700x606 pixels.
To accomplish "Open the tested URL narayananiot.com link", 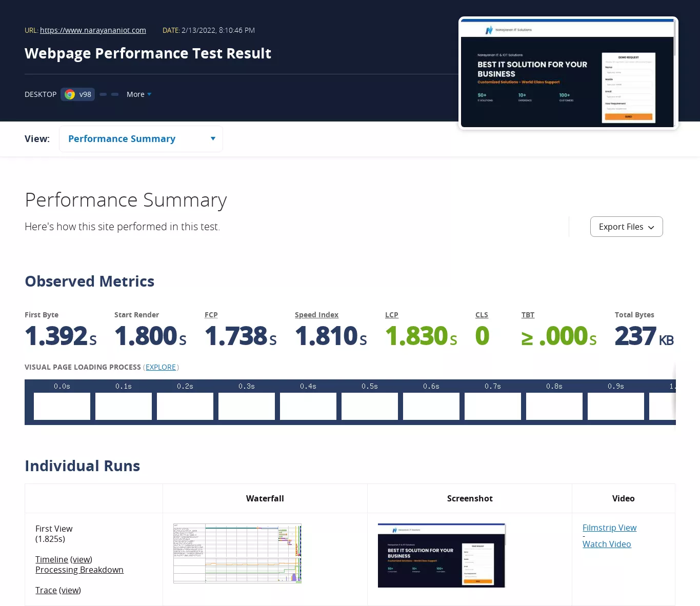I will tap(93, 30).
